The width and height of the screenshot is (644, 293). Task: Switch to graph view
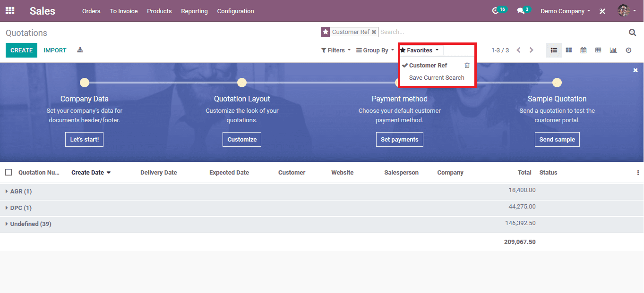(613, 50)
